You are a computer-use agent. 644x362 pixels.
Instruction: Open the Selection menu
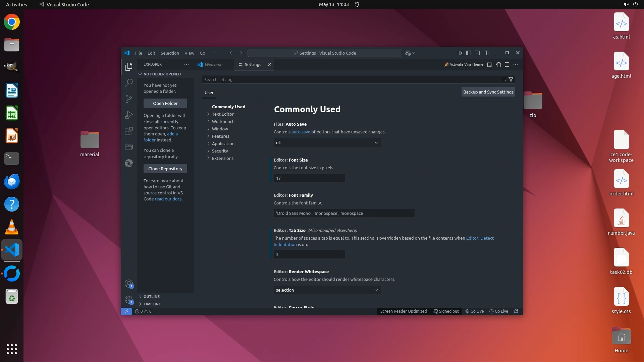point(170,53)
